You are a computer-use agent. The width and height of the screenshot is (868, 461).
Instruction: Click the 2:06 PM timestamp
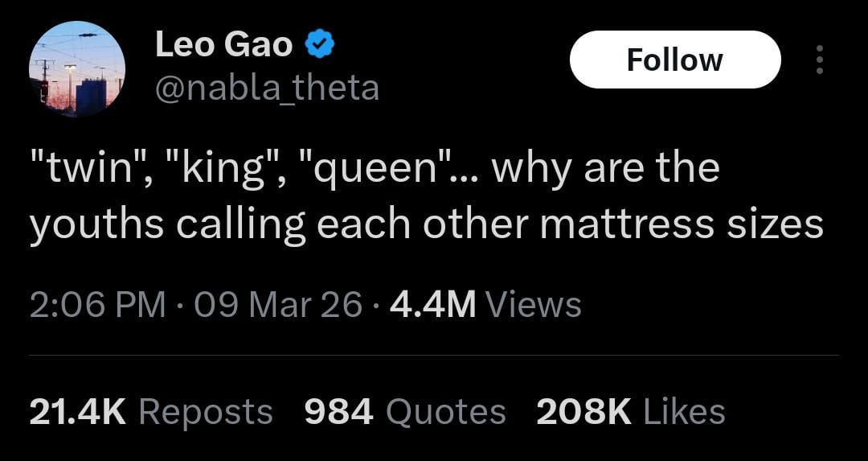coord(98,304)
